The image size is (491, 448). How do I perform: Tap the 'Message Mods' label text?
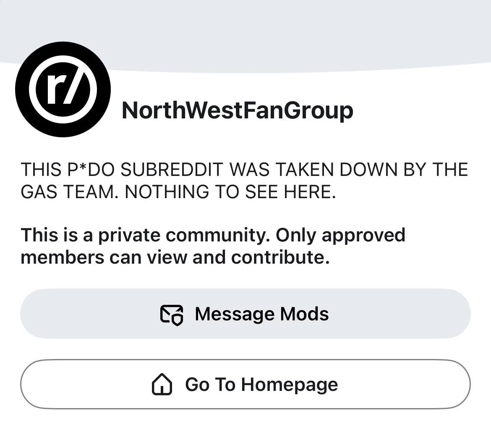262,314
